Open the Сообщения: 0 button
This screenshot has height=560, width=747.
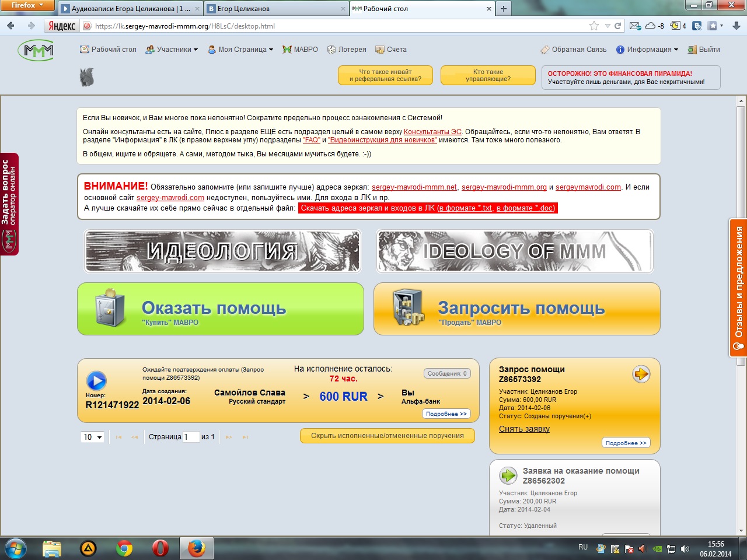coord(447,373)
